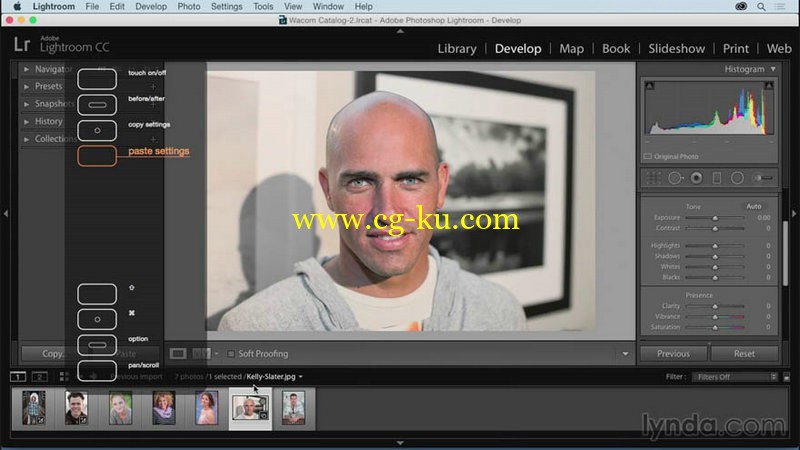Expand the Presets panel
Image resolution: width=800 pixels, height=450 pixels.
[x=27, y=87]
